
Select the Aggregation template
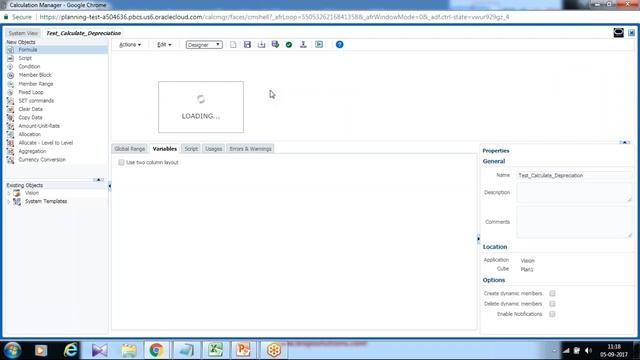pyautogui.click(x=32, y=151)
